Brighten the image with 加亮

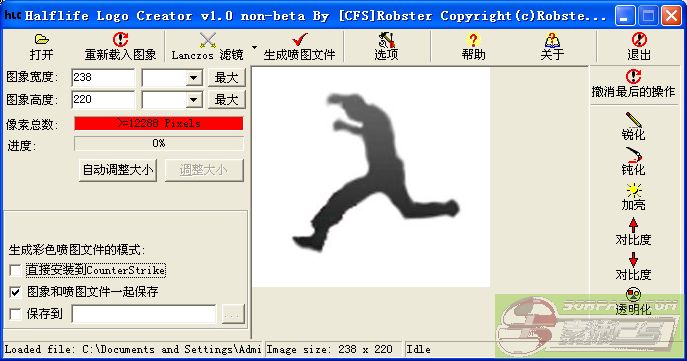pyautogui.click(x=633, y=196)
